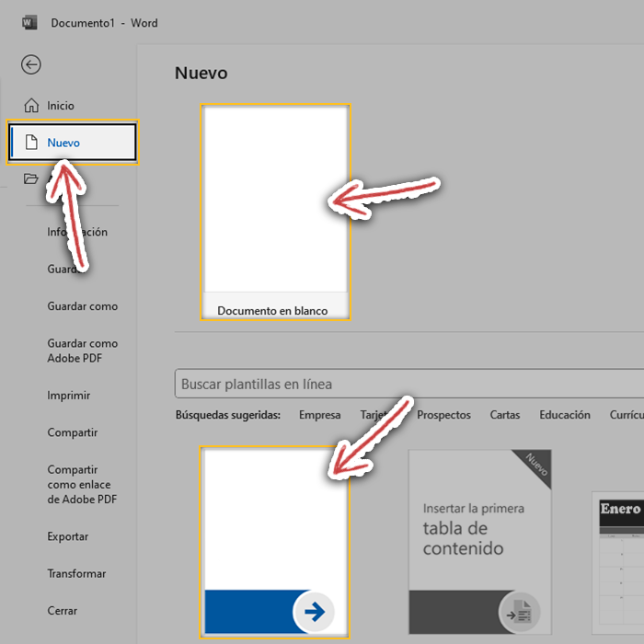Click the open folder icon in sidebar
Image resolution: width=644 pixels, height=644 pixels.
pyautogui.click(x=31, y=179)
